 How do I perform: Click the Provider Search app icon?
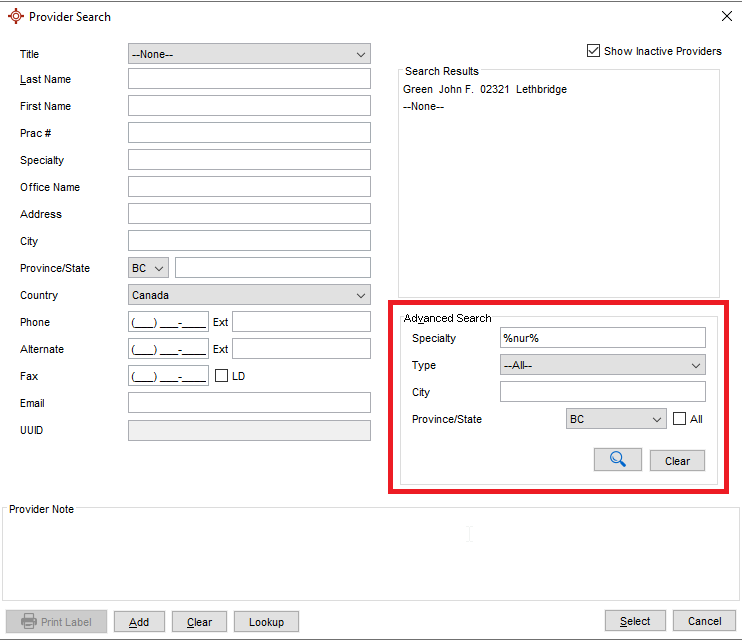click(x=15, y=16)
